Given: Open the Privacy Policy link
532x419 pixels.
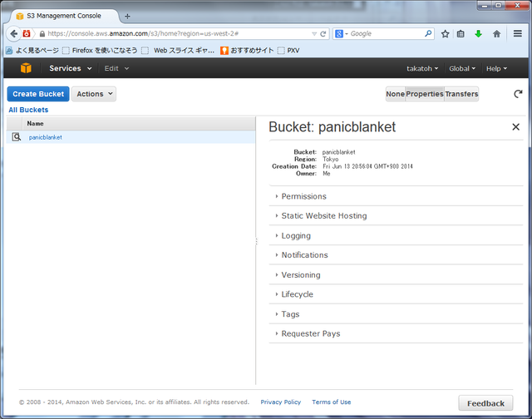Looking at the screenshot, I should click(281, 402).
